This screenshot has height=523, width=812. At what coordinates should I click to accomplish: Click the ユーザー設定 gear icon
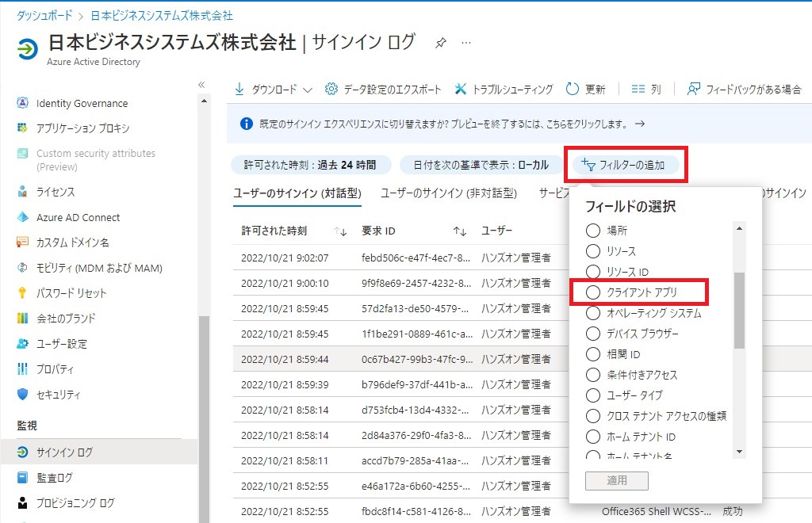tap(22, 343)
